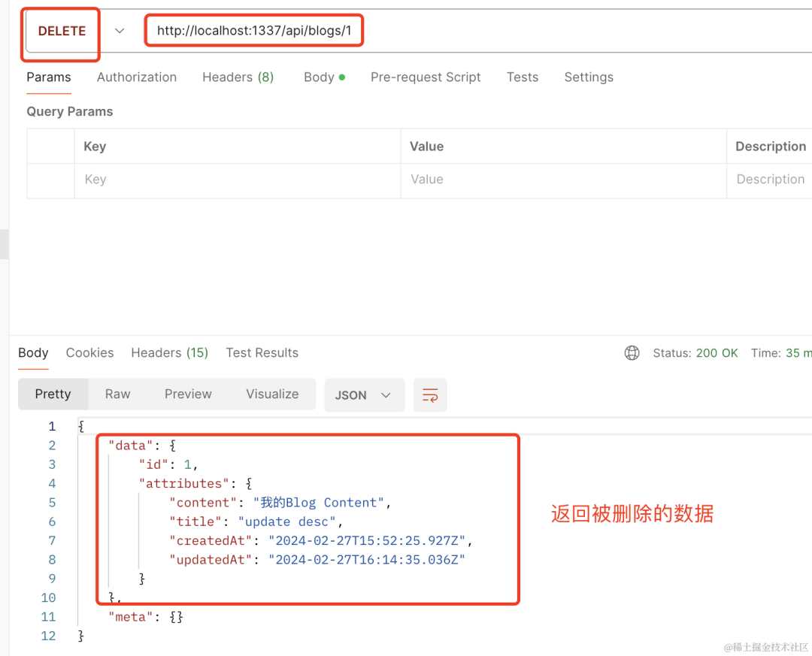Click the "我的Blog Content" string value
This screenshot has height=656, width=812.
(319, 502)
